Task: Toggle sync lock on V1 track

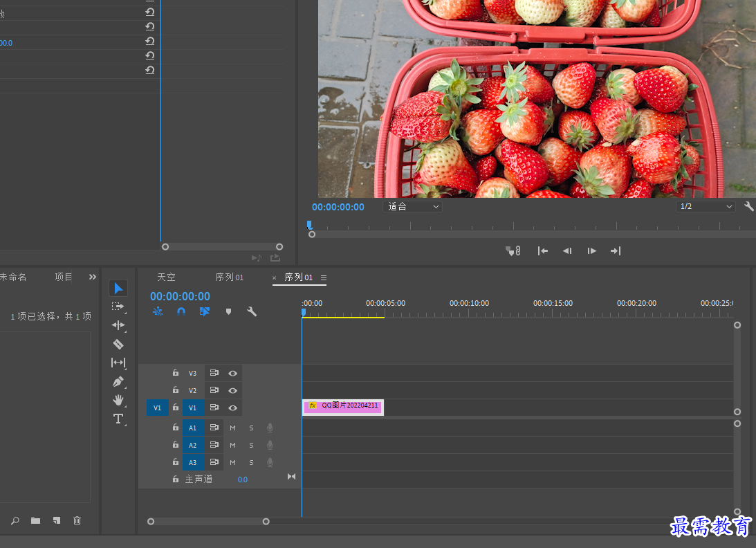Action: click(x=214, y=408)
